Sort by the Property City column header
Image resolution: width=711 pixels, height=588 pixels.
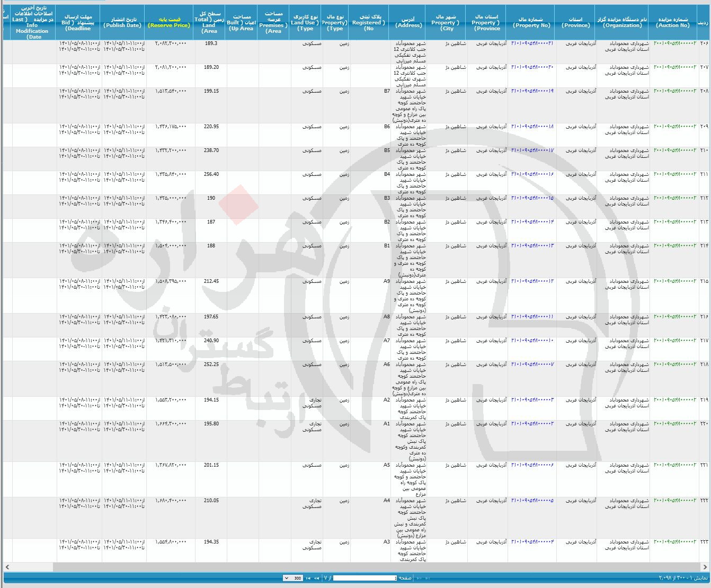pos(446,22)
